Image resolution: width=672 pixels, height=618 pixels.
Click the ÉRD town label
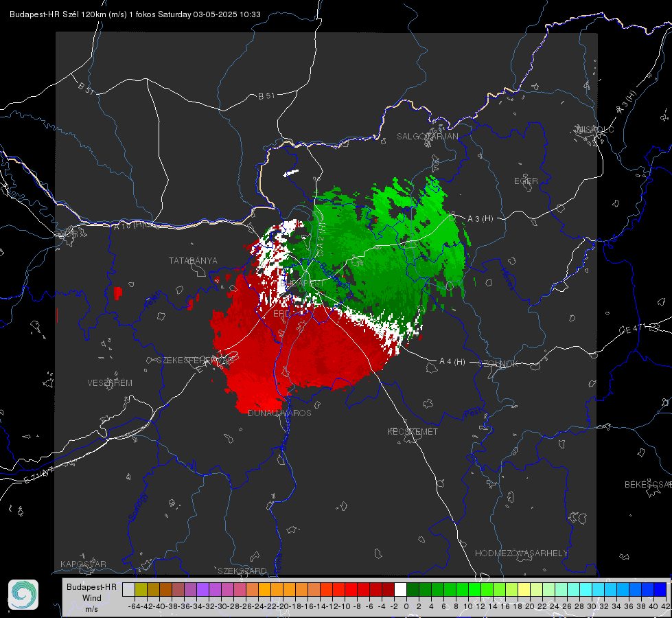(281, 314)
